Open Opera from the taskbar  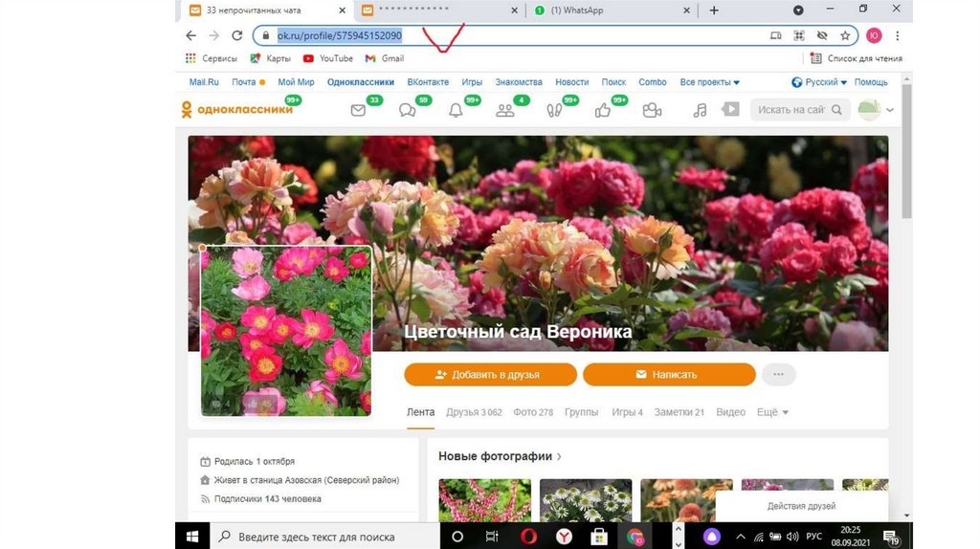click(x=528, y=537)
